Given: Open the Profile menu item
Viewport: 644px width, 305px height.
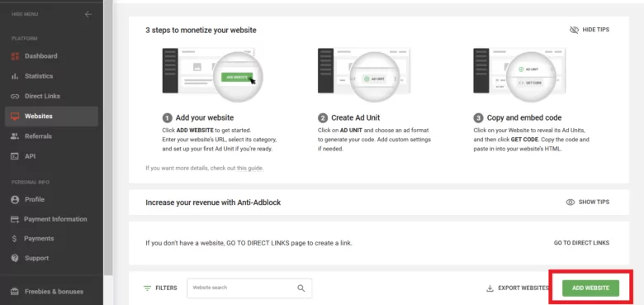Looking at the screenshot, I should (51, 200).
